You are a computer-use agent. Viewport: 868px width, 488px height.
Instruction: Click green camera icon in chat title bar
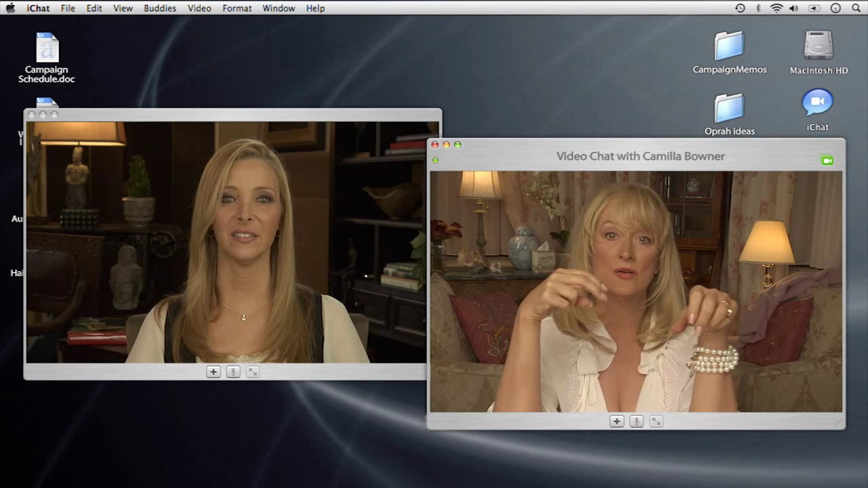pyautogui.click(x=827, y=161)
